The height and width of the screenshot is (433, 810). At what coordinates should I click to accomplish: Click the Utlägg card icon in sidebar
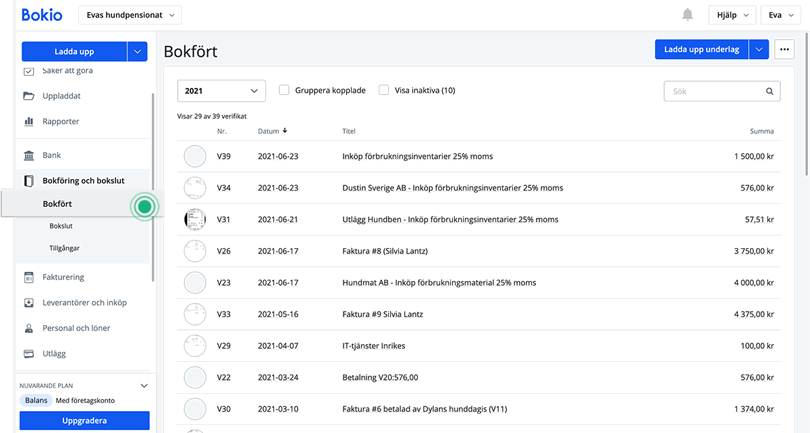click(x=29, y=354)
